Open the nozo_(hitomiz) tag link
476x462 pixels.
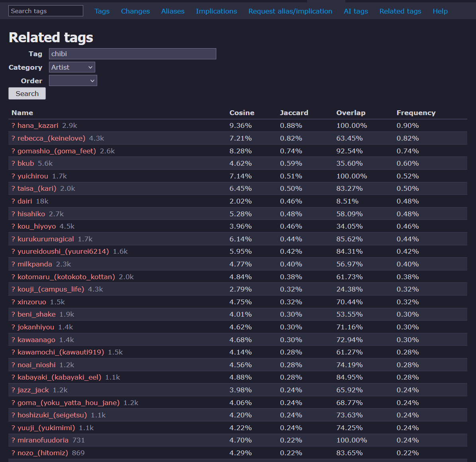[43, 453]
